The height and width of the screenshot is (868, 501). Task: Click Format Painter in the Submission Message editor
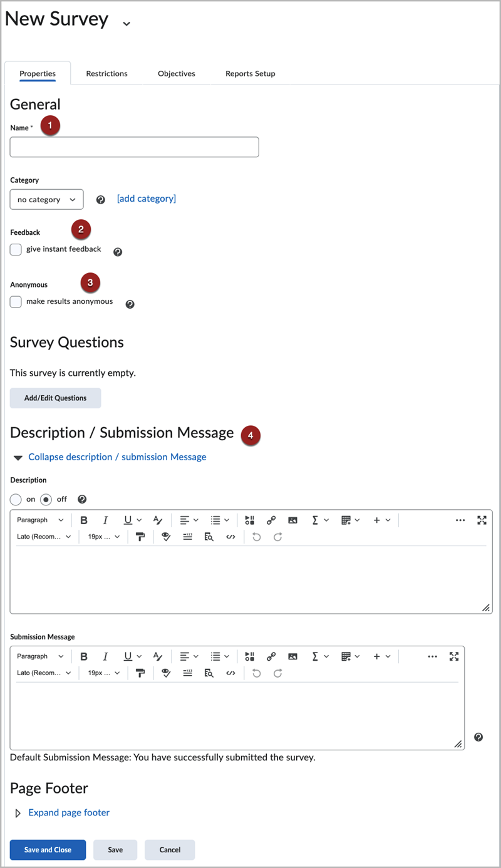tap(140, 673)
